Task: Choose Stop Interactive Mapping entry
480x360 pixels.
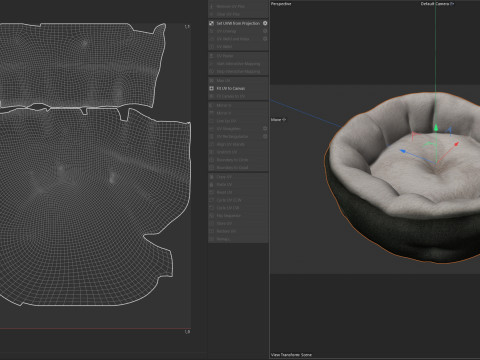Action: click(238, 71)
